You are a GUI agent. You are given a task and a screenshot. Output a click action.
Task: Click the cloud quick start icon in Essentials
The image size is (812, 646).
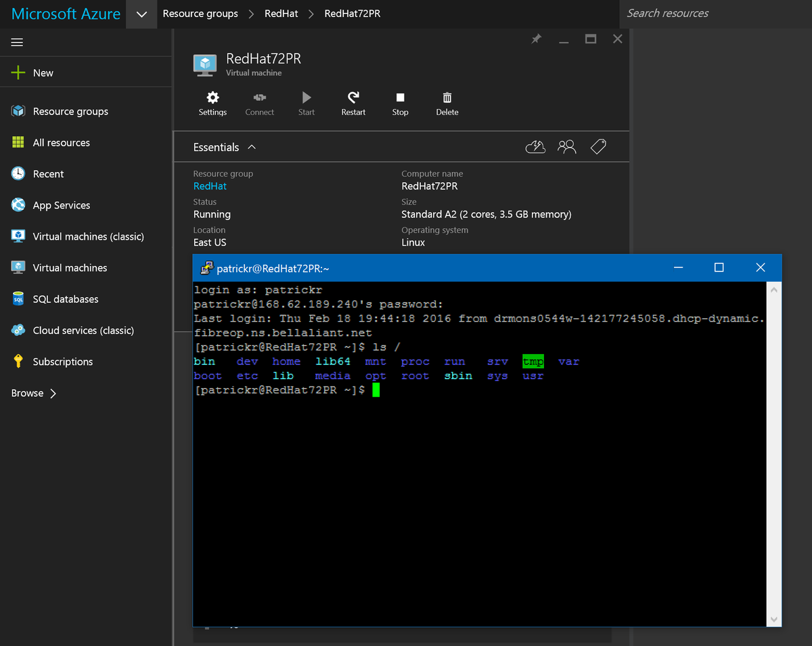click(x=535, y=147)
